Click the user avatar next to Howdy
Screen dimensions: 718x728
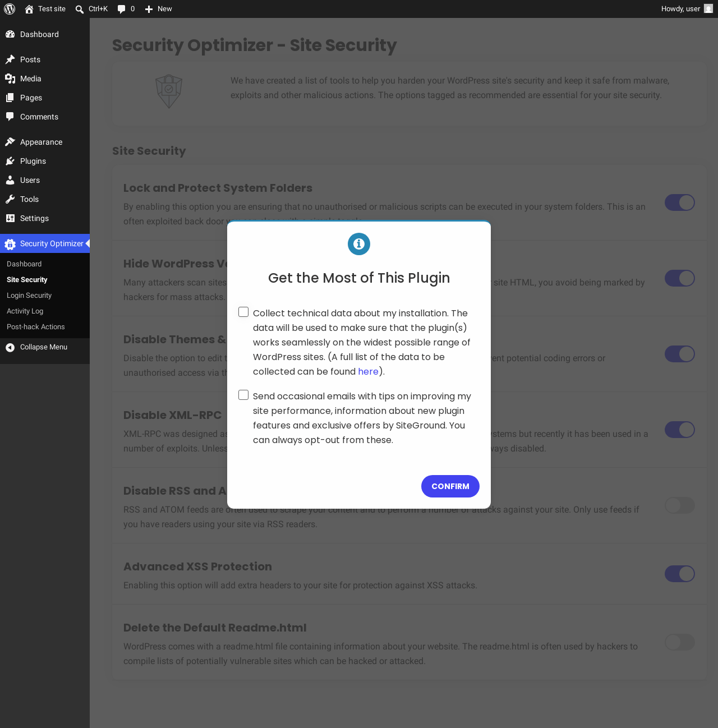pos(708,9)
